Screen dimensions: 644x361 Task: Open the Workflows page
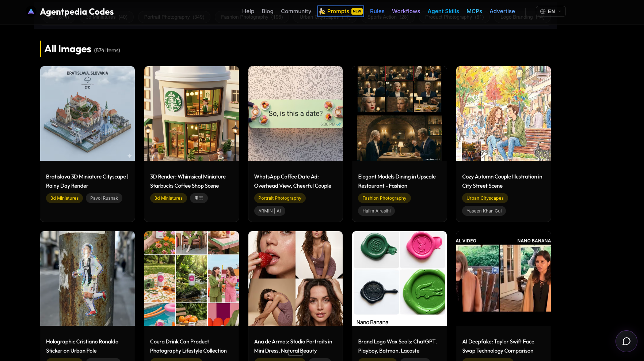coord(406,11)
